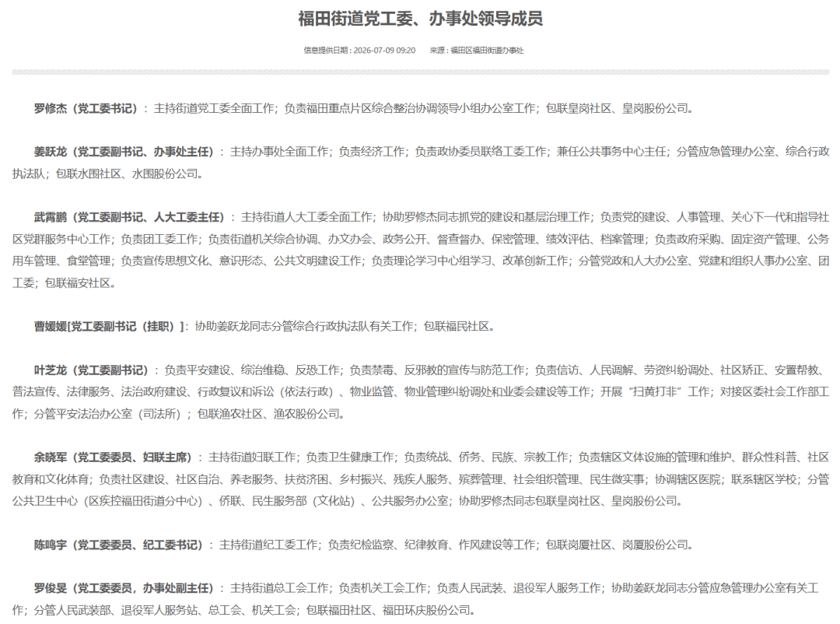Image resolution: width=840 pixels, height=624 pixels.
Task: Click the phrase 包联福民社区
Action: (x=457, y=326)
